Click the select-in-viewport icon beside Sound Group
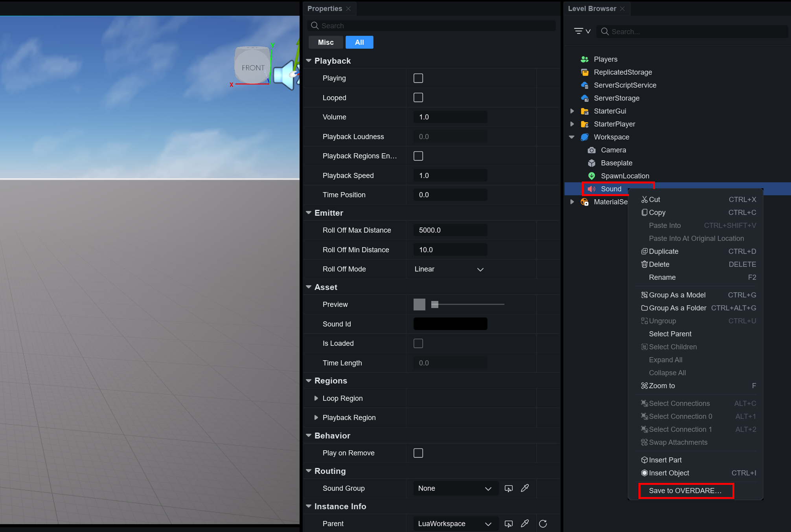Viewport: 791px width, 532px height. point(508,488)
